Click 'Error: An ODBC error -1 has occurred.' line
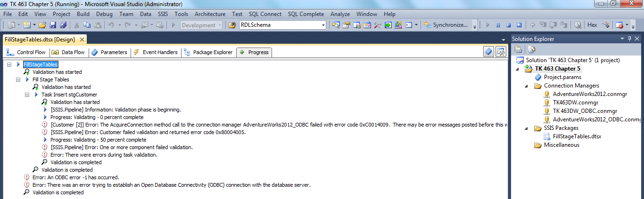This screenshot has width=644, height=199. pyautogui.click(x=75, y=177)
